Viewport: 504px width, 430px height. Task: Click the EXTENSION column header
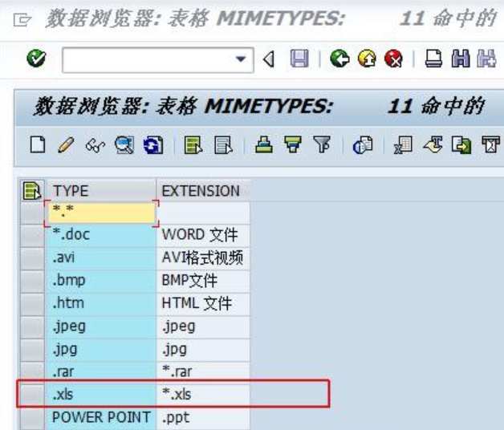click(x=203, y=191)
